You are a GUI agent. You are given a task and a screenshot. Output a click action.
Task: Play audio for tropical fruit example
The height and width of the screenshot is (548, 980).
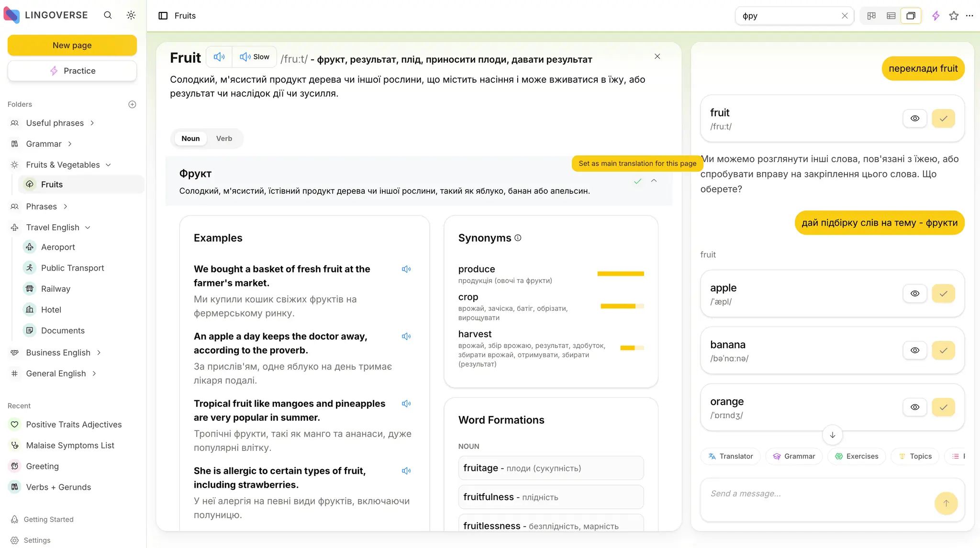point(406,404)
